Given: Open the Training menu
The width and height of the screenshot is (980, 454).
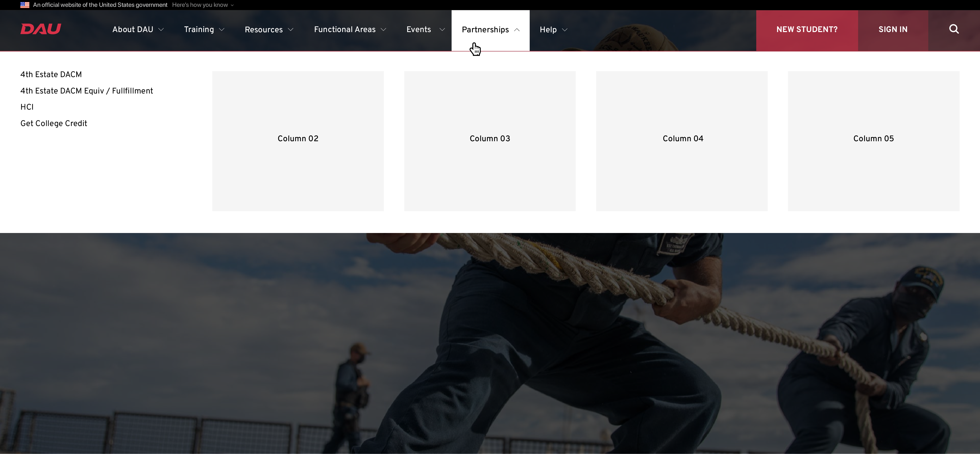Looking at the screenshot, I should pos(204,30).
